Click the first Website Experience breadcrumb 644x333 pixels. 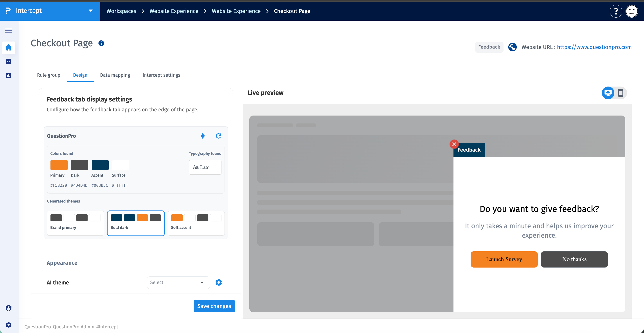coord(174,11)
